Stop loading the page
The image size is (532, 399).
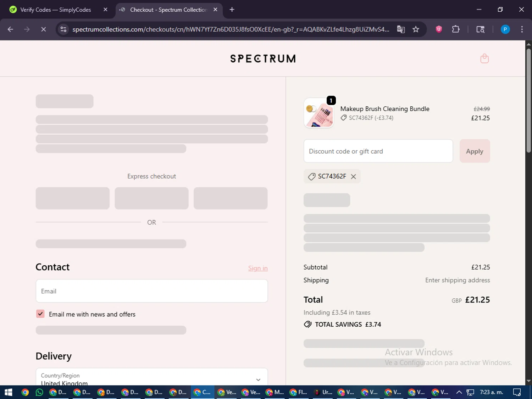(x=43, y=29)
